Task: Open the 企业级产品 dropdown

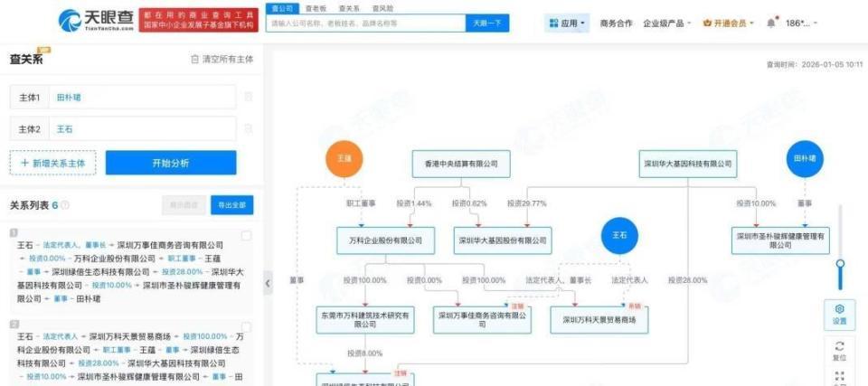Action: tap(667, 24)
